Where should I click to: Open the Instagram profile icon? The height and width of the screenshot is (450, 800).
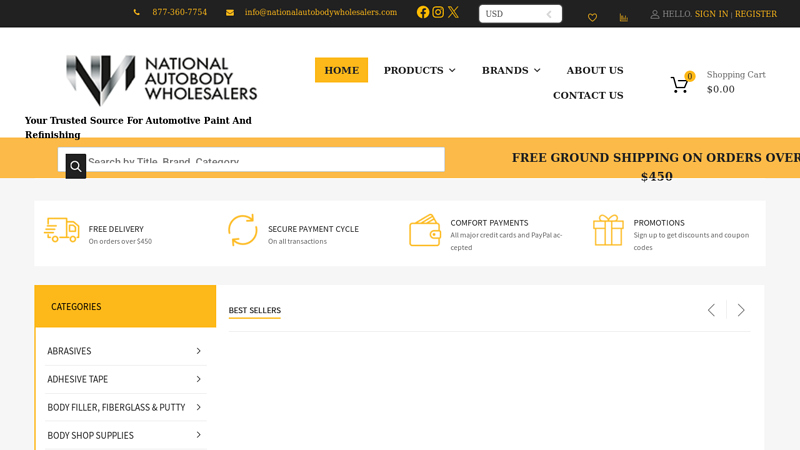[x=438, y=12]
